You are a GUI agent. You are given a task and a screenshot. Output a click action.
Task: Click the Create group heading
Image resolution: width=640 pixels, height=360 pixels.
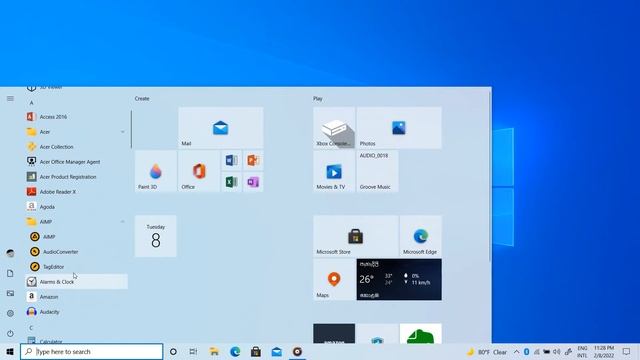142,99
